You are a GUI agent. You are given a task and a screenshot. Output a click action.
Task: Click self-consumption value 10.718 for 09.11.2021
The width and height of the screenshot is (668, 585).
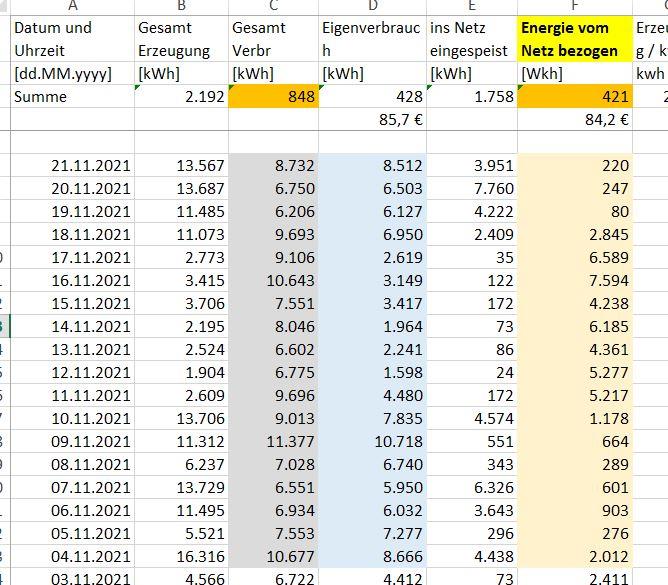pos(372,441)
